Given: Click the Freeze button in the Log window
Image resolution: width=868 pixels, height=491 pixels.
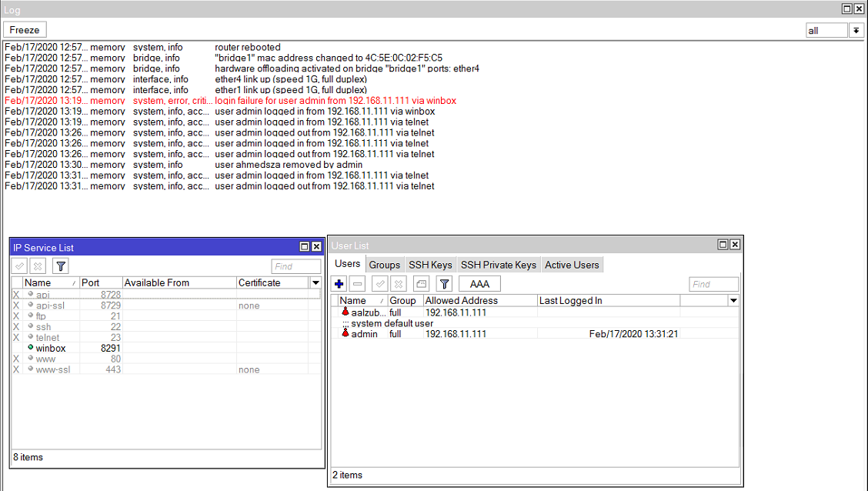Looking at the screenshot, I should (x=25, y=29).
